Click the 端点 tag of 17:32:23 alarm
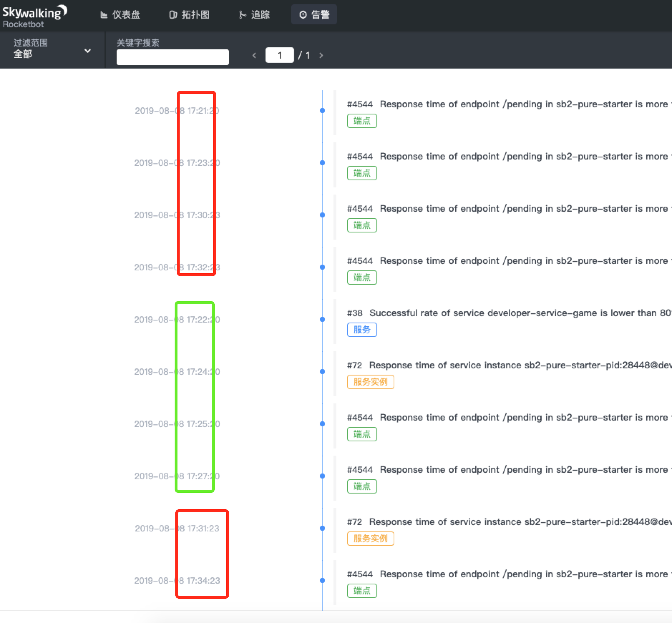This screenshot has height=623, width=672. pyautogui.click(x=362, y=278)
